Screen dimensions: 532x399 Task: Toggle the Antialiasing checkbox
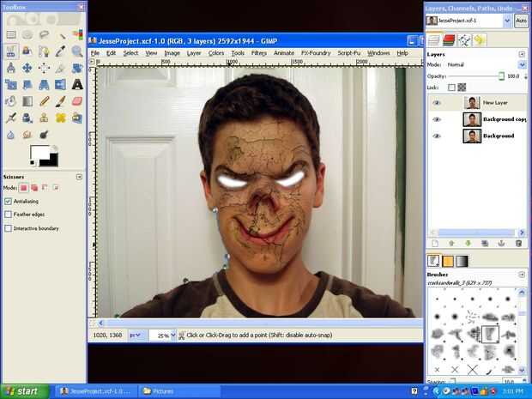(8, 201)
